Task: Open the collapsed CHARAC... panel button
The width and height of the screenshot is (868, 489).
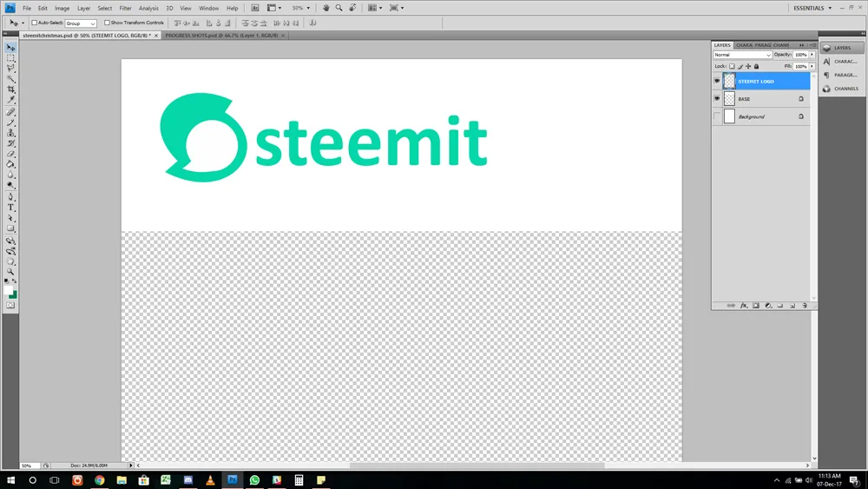Action: [x=841, y=62]
